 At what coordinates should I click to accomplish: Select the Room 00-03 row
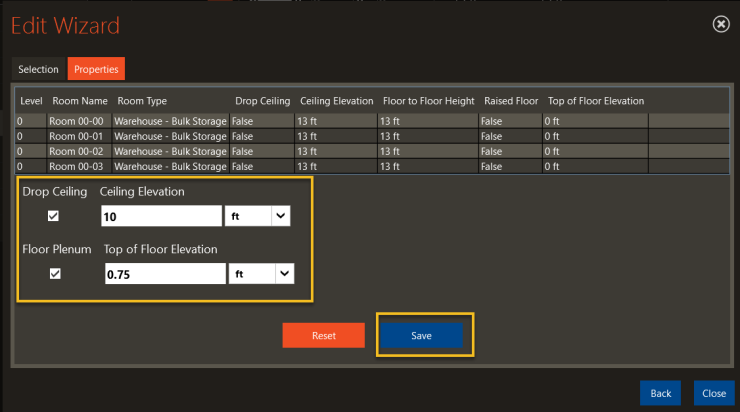click(x=372, y=167)
